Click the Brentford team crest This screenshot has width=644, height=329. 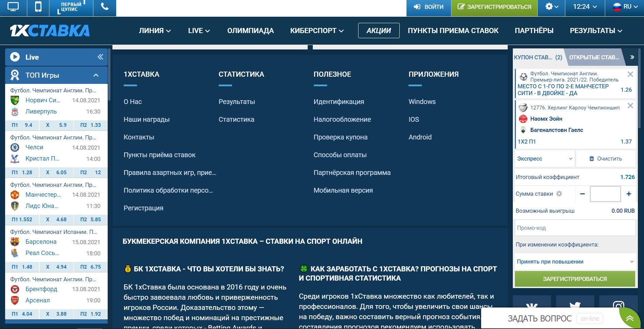click(15, 289)
